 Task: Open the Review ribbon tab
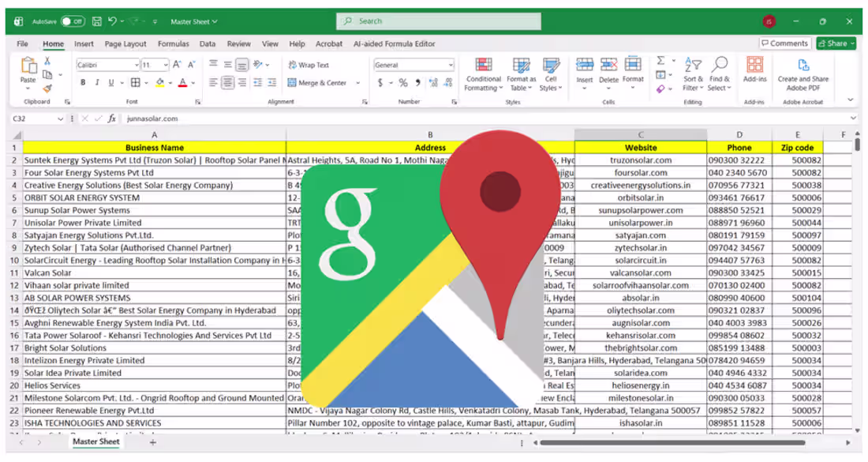coord(238,43)
